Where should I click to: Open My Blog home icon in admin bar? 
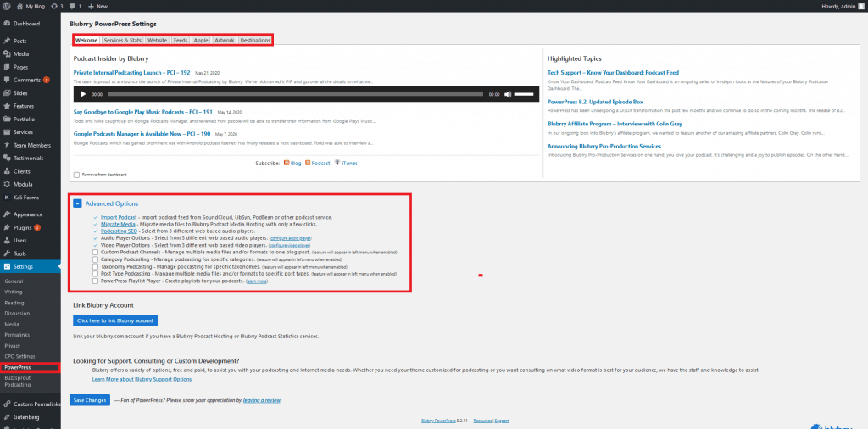[20, 6]
